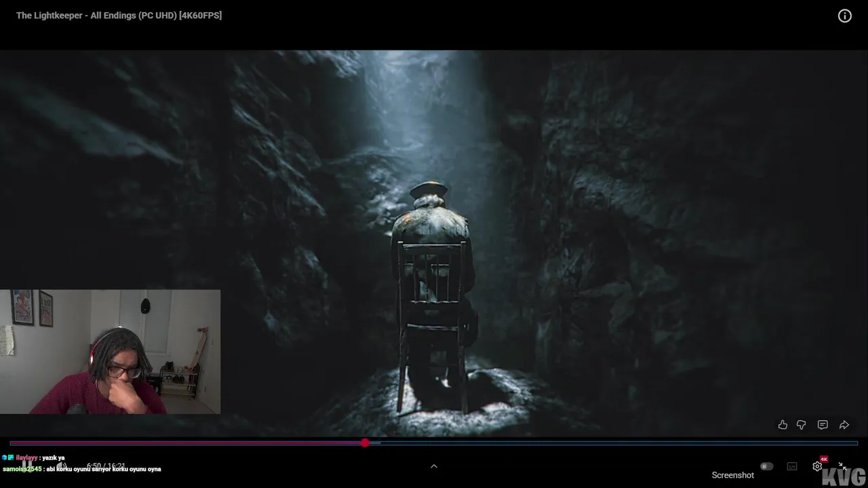Toggle subtitles captions button
Screen dimensions: 868x488
coord(792,466)
